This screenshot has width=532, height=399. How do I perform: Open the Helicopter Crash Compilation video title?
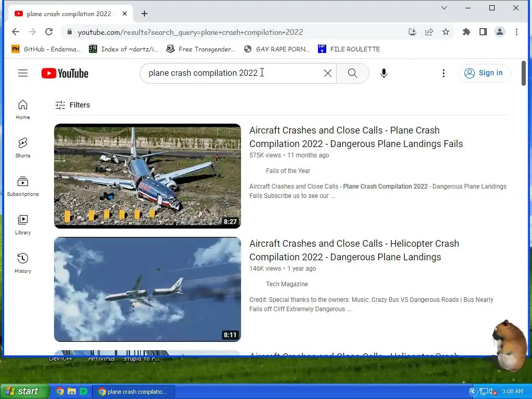[354, 250]
